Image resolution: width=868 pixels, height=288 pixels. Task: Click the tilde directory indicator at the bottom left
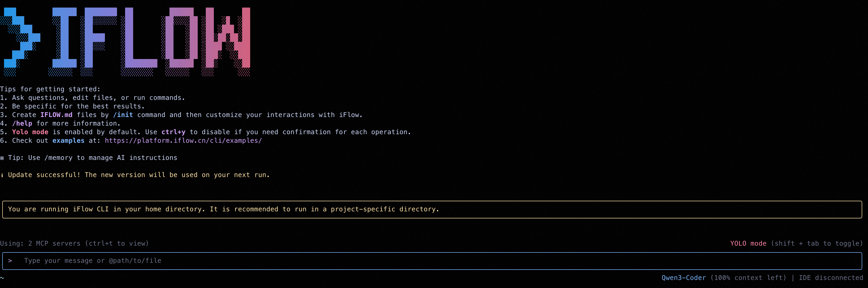coord(2,278)
